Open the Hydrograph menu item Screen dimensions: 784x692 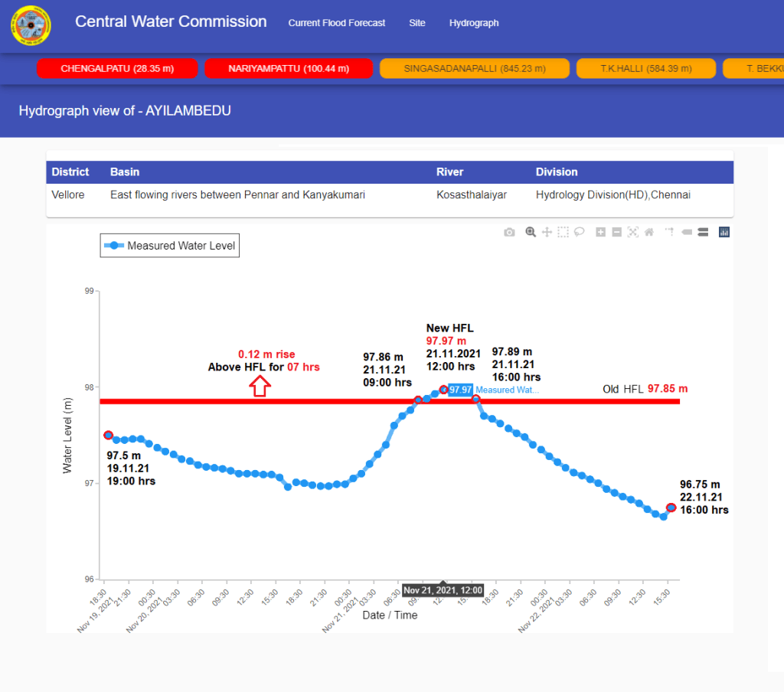(474, 23)
